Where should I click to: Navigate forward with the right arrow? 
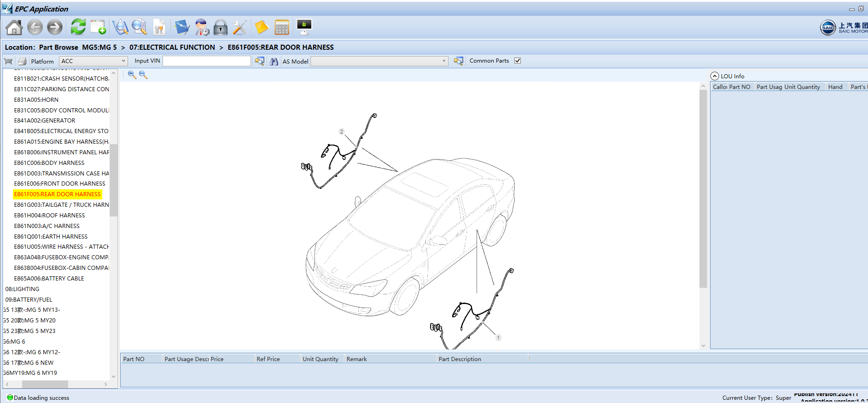coord(55,28)
